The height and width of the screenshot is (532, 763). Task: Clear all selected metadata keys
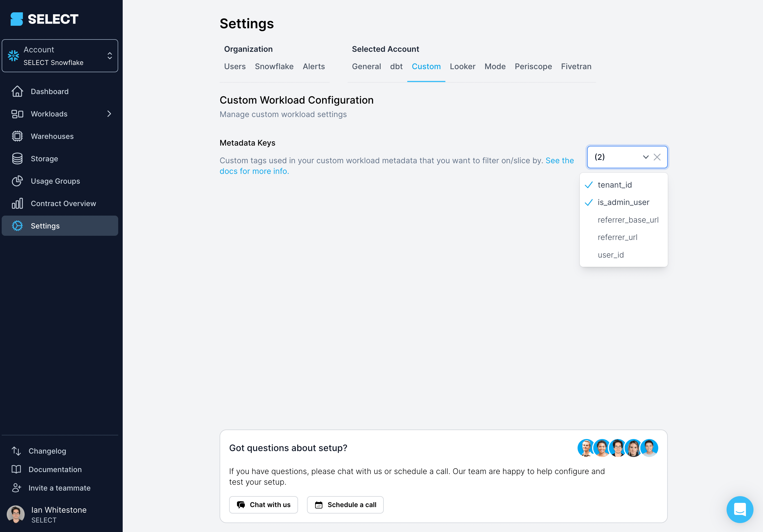coord(657,157)
